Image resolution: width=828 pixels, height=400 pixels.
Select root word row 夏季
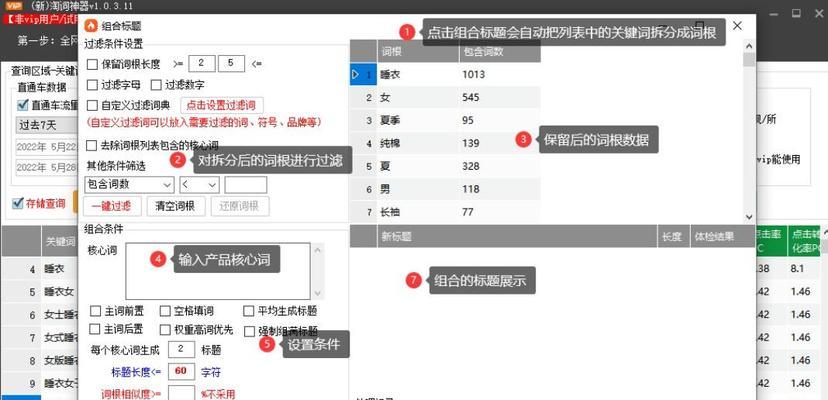445,120
